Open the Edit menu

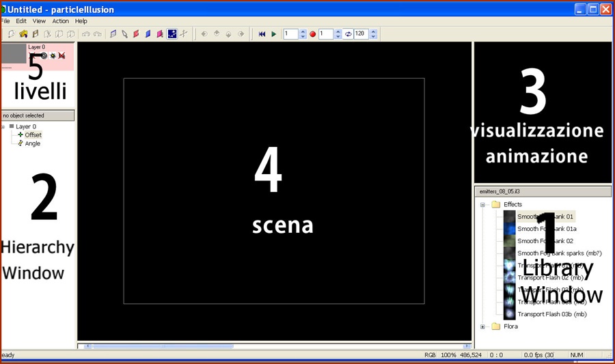tap(21, 21)
